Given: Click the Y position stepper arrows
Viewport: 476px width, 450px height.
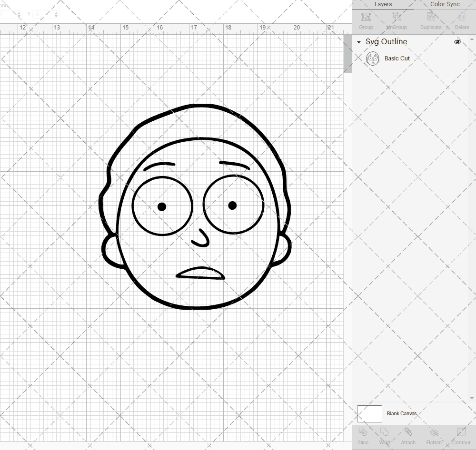Looking at the screenshot, I should [x=56, y=14].
